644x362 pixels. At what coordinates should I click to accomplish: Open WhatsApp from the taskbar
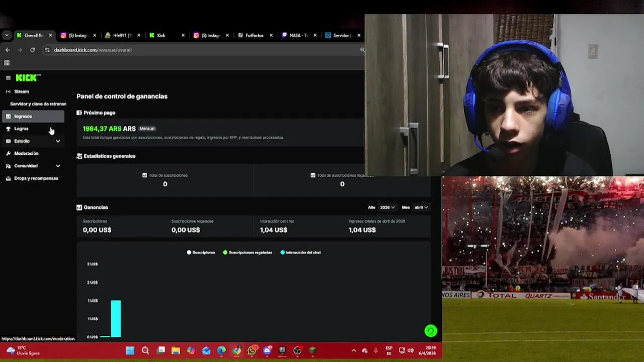coord(252,350)
